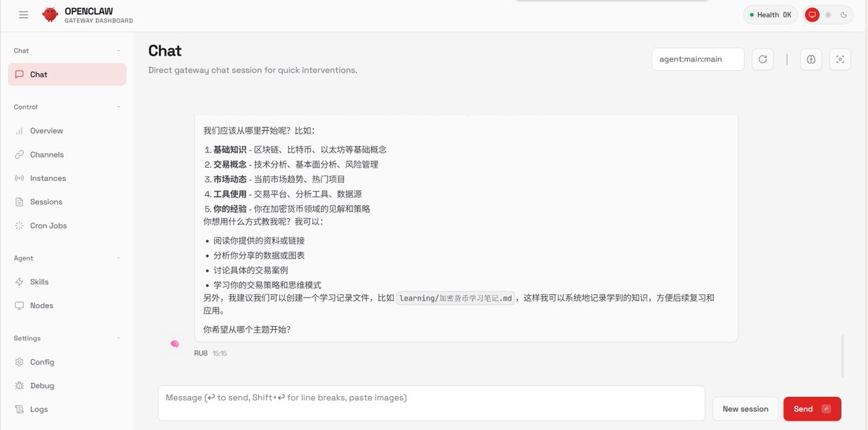The height and width of the screenshot is (430, 868).
Task: Open the hamburger menu to collapse sidebar
Action: [24, 14]
